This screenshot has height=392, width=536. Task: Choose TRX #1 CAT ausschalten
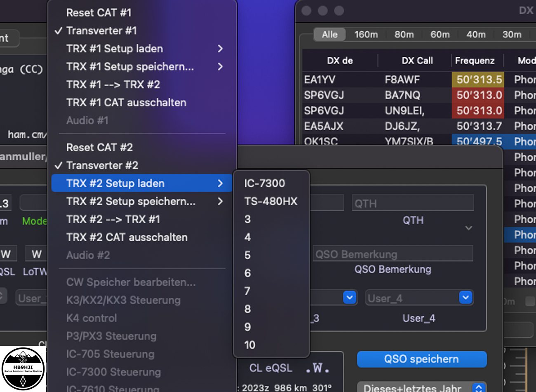click(x=126, y=103)
